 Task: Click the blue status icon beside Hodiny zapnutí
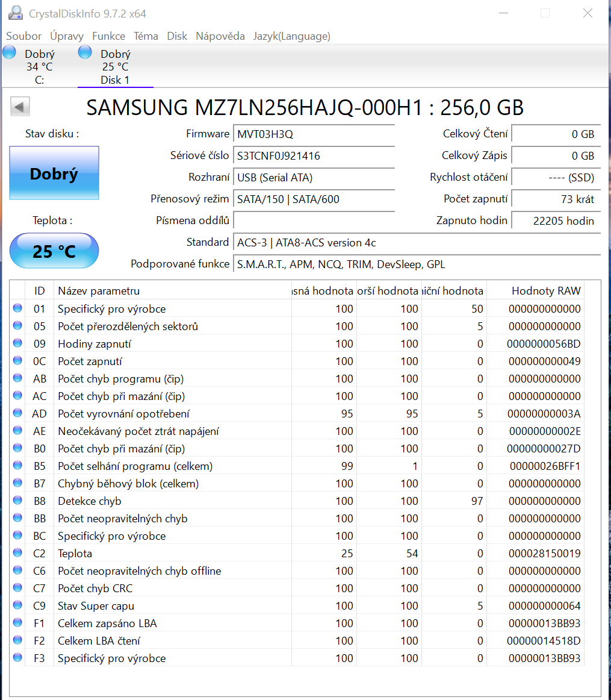pos(17,344)
